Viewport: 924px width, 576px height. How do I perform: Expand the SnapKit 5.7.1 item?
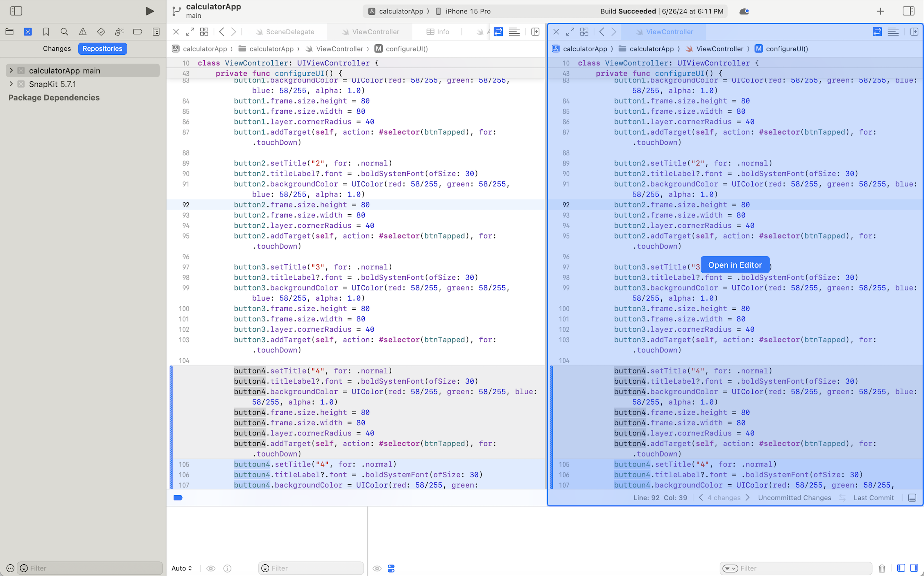[11, 84]
